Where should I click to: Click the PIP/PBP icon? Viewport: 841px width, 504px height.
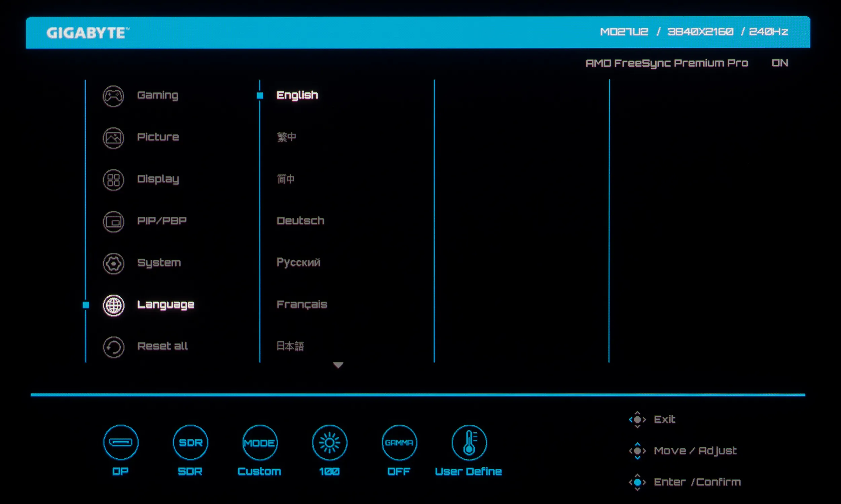pos(113,222)
